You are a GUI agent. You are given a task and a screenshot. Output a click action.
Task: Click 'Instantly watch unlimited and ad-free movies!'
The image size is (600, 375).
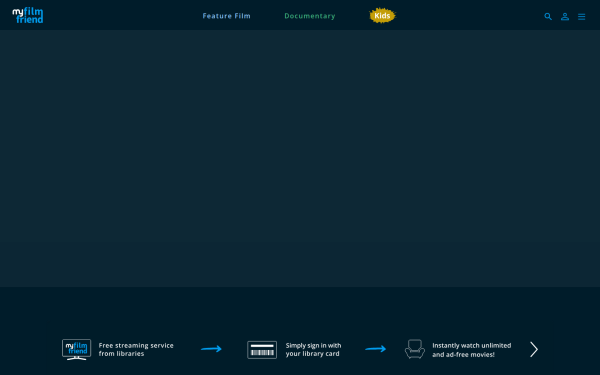pyautogui.click(x=471, y=350)
